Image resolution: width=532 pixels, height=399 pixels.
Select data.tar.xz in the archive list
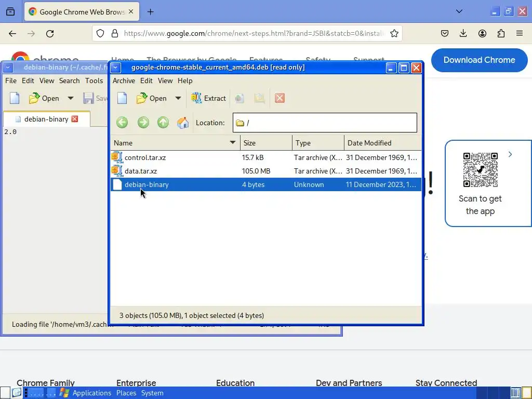[x=266, y=171]
